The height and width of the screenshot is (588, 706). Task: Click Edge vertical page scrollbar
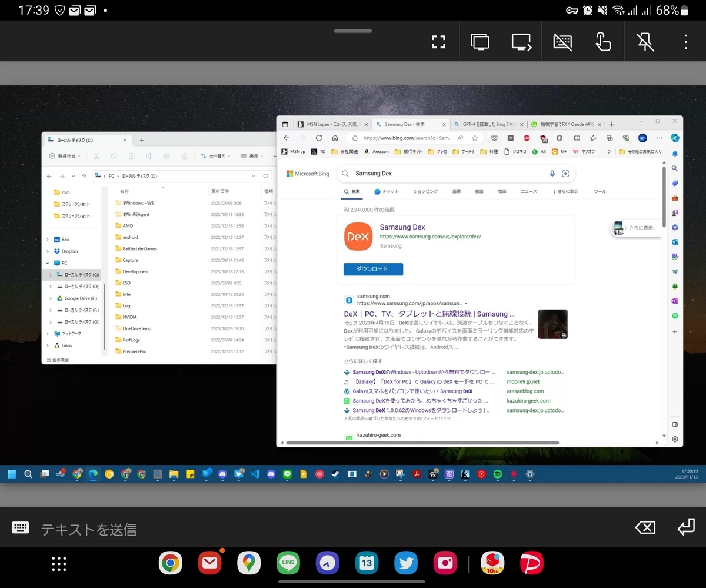click(664, 197)
